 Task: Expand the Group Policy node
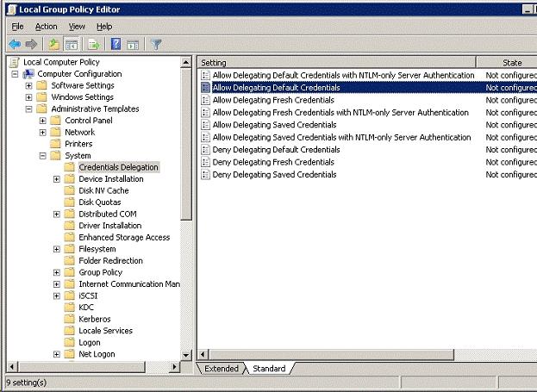click(x=57, y=272)
